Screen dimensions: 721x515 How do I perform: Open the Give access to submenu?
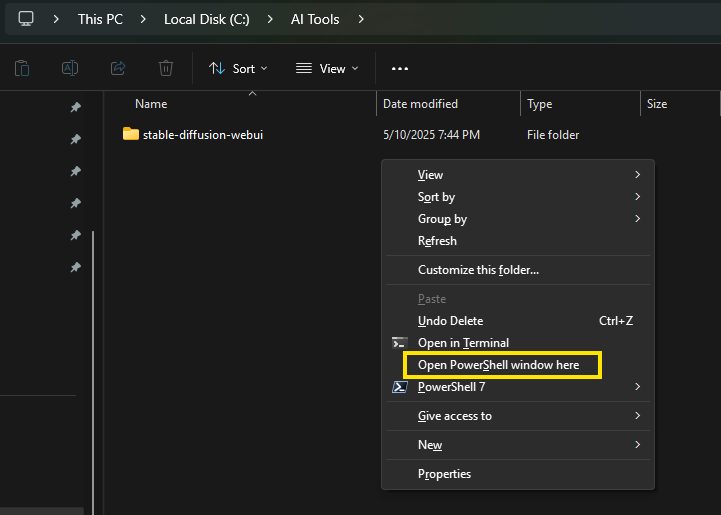518,416
